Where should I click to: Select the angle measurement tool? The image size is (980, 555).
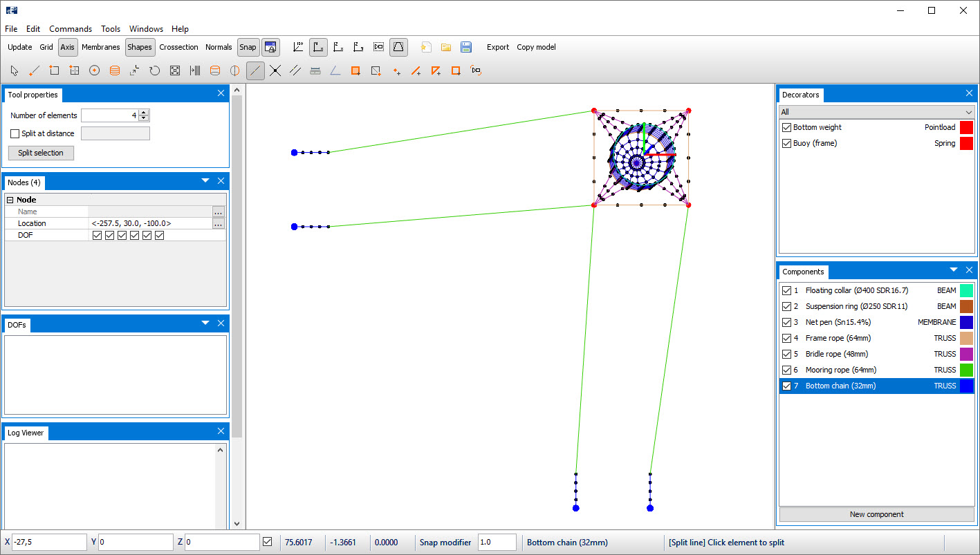pos(335,70)
